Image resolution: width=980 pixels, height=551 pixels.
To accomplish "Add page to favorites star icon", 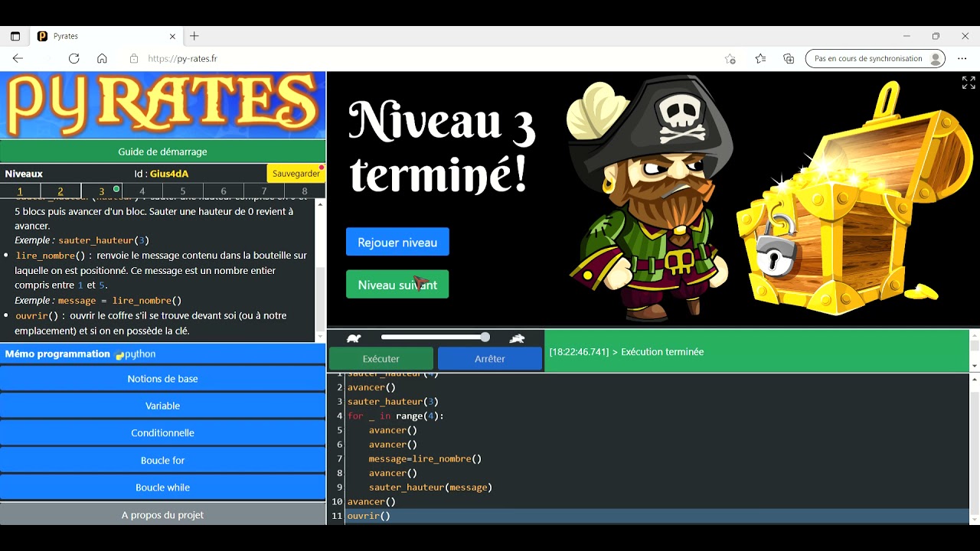I will (730, 58).
